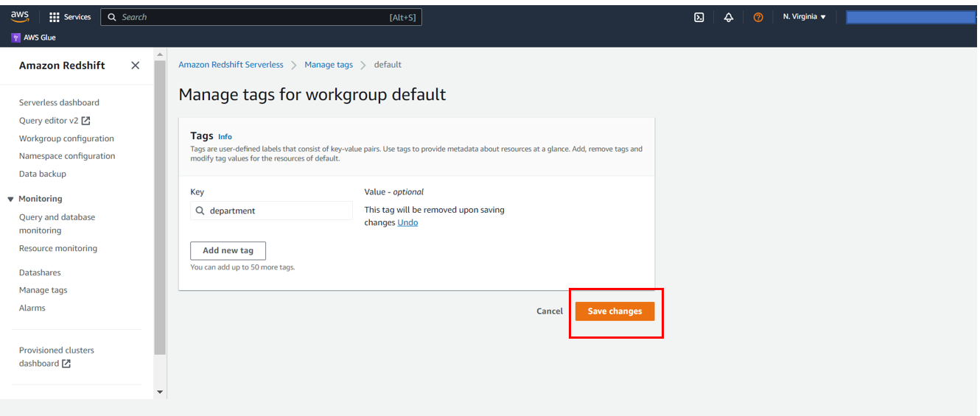980x416 pixels.
Task: Open Namespace configuration
Action: 67,156
